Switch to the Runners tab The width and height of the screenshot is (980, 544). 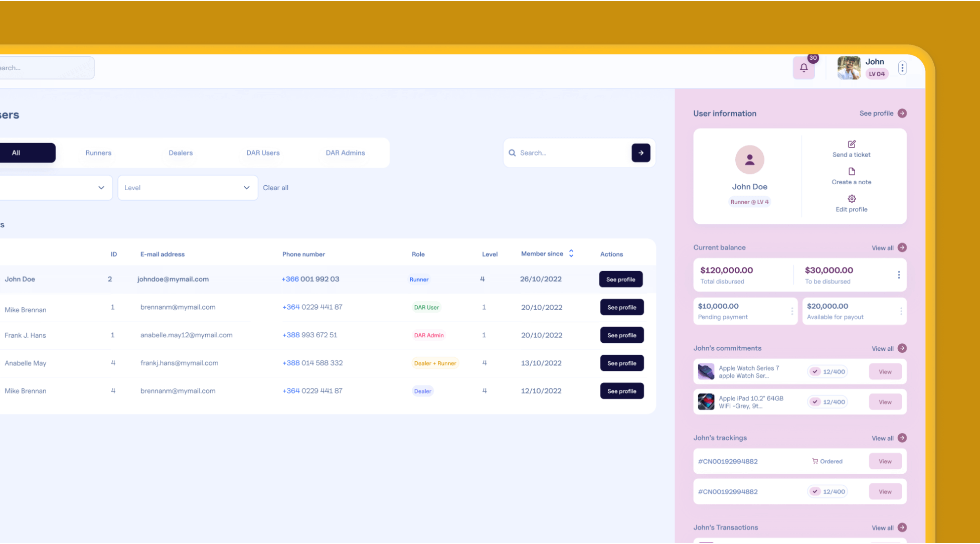[x=98, y=153]
